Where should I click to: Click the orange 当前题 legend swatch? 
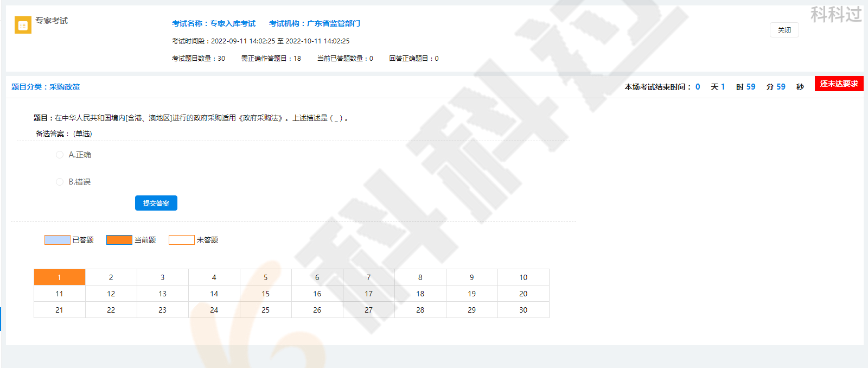tap(119, 240)
